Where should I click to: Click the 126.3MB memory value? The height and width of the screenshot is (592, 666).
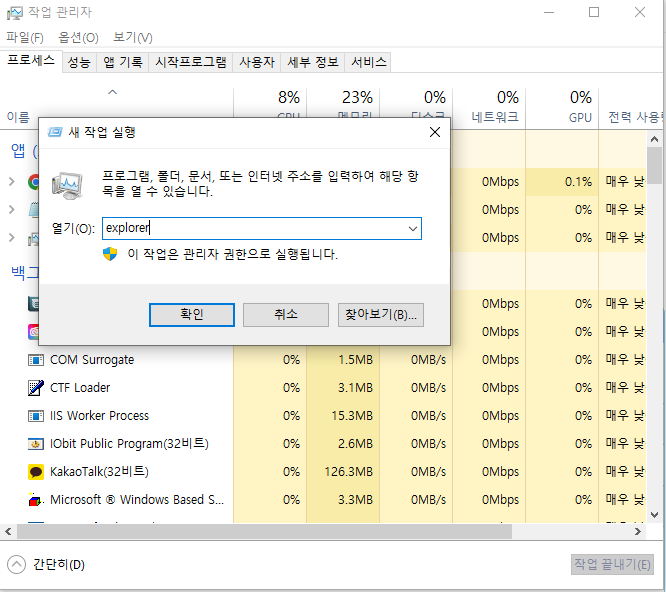[348, 472]
